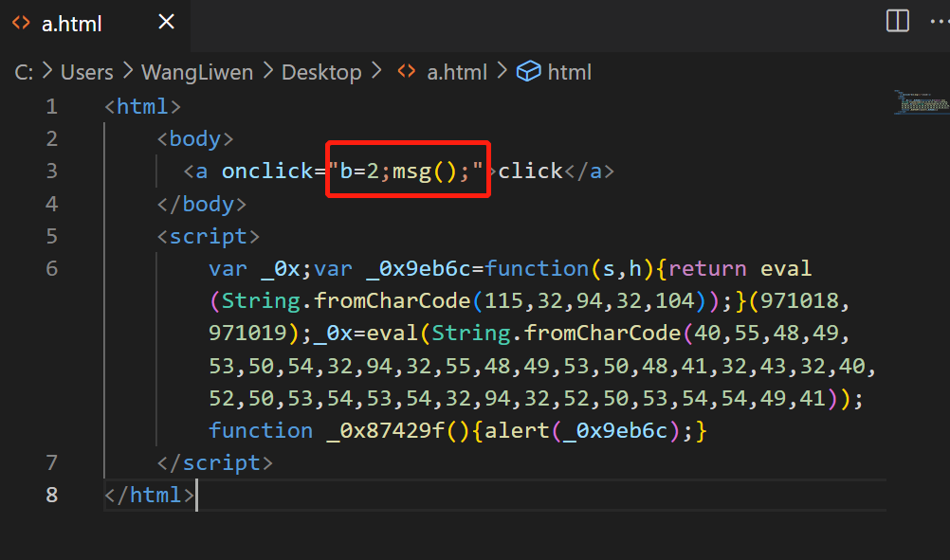Click the closing </body> tag
Image resolution: width=950 pixels, height=560 pixels.
point(202,204)
